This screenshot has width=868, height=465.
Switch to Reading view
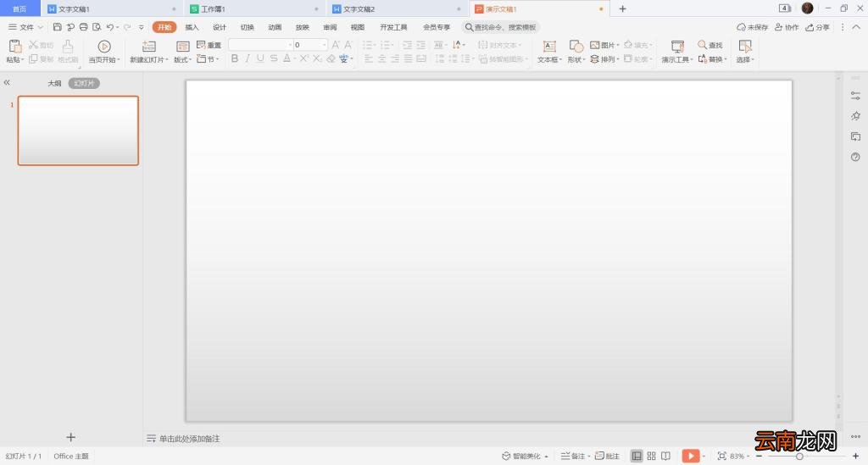tap(666, 457)
